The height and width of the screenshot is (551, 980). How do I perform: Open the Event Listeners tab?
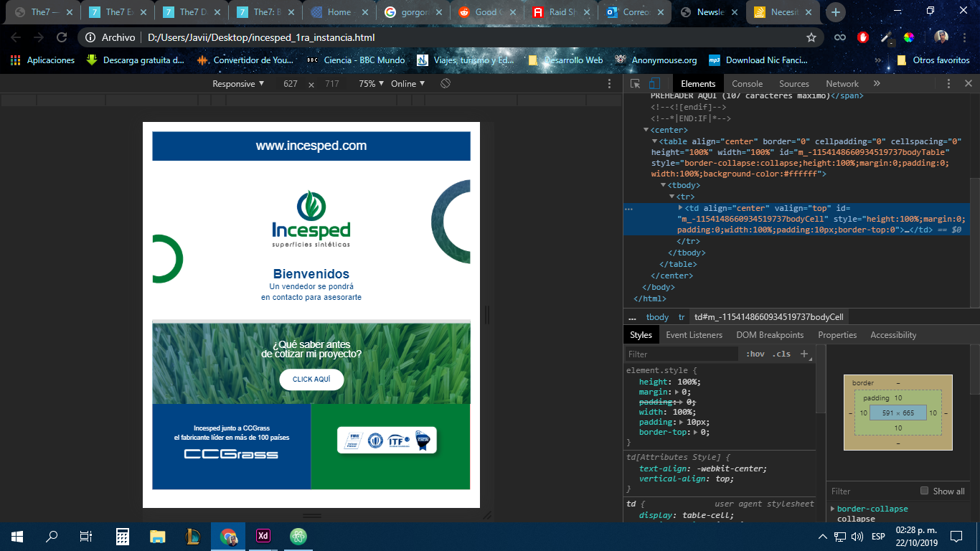[x=694, y=335]
